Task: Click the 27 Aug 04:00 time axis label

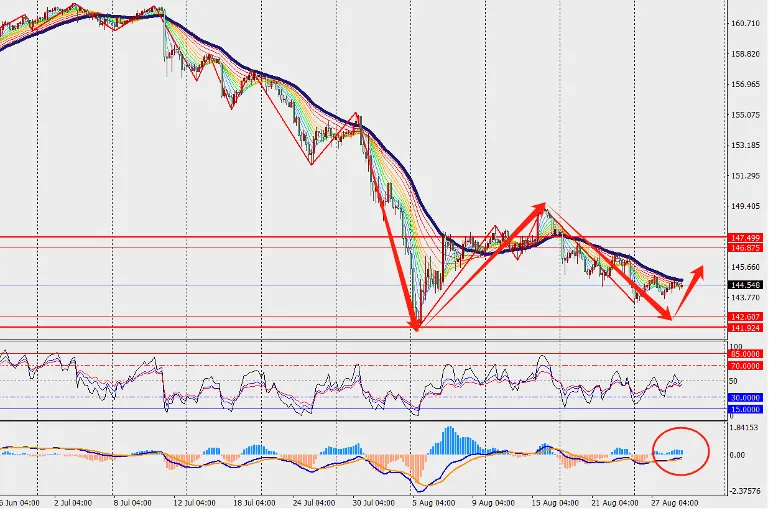Action: pos(674,503)
